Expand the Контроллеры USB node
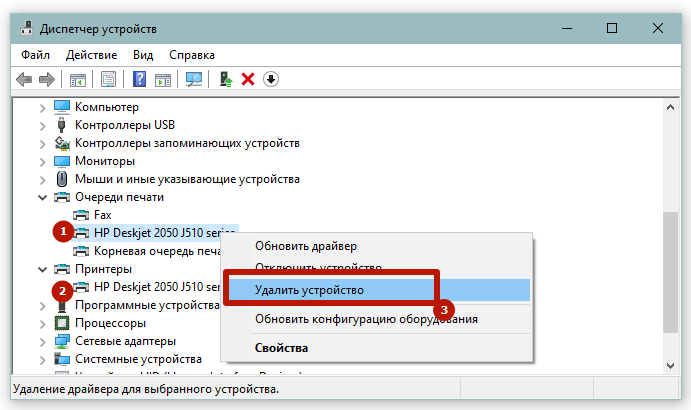This screenshot has width=691, height=410. 43,126
